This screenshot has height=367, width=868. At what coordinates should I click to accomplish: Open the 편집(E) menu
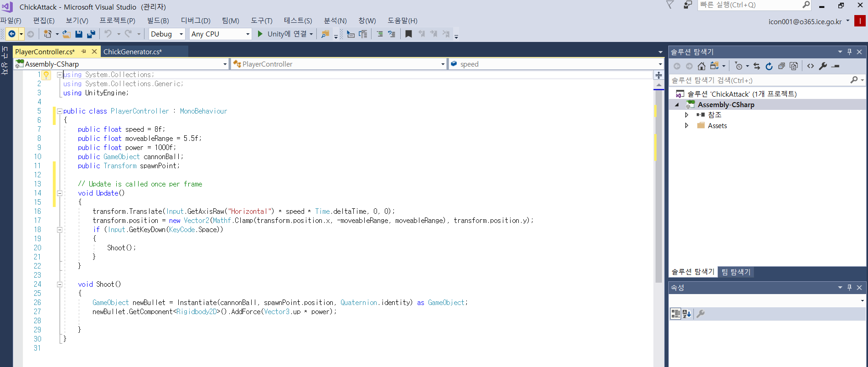coord(44,21)
